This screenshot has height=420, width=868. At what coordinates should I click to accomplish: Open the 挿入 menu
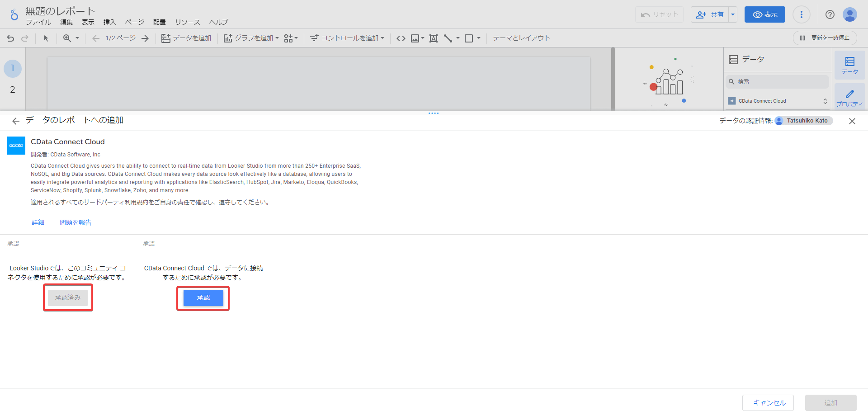pos(110,22)
